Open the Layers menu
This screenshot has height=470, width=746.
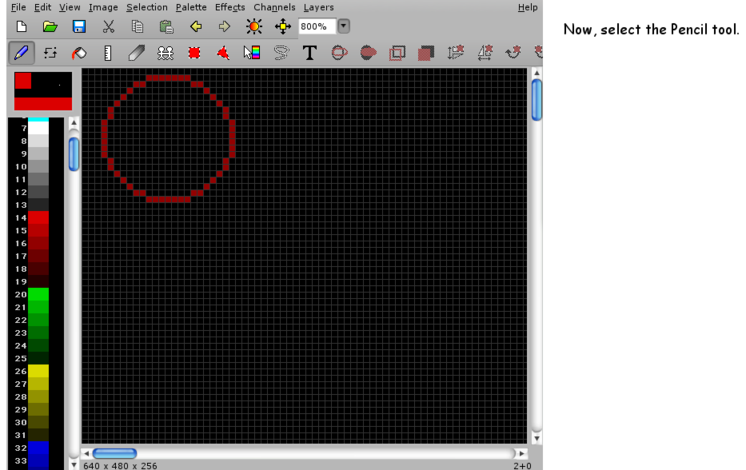click(318, 7)
